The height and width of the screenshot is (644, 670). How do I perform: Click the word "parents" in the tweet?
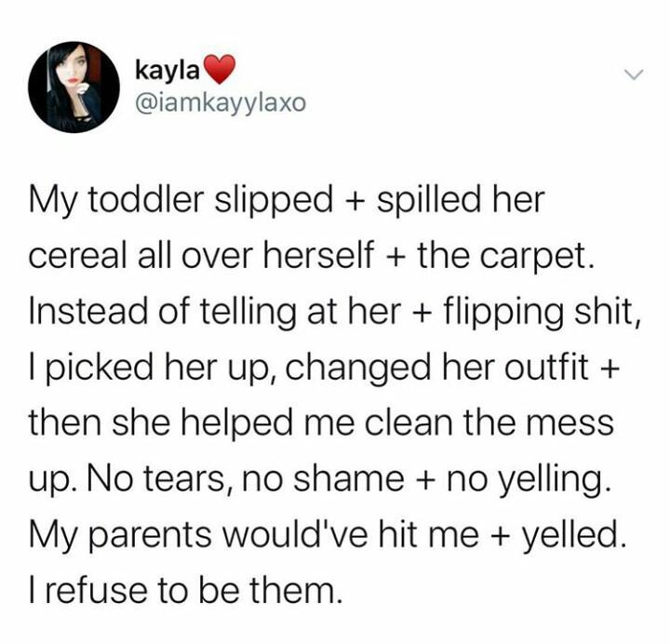coord(151,536)
